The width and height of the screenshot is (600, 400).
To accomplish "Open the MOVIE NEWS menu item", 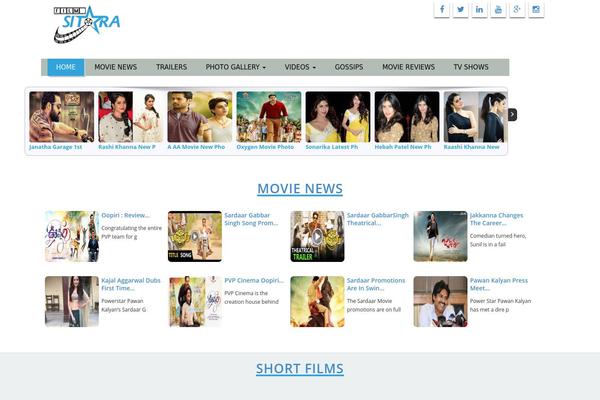I will pyautogui.click(x=116, y=67).
